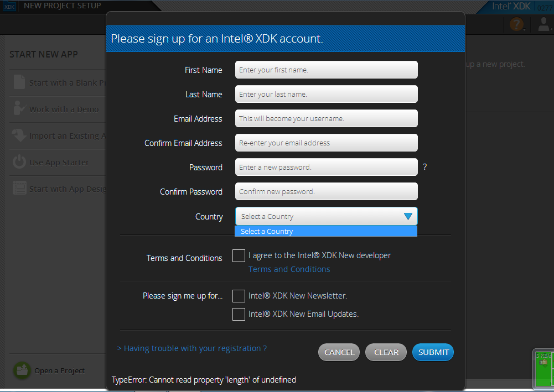This screenshot has height=392, width=554.
Task: Choose the highlighted Select a Country option
Action: (x=326, y=232)
